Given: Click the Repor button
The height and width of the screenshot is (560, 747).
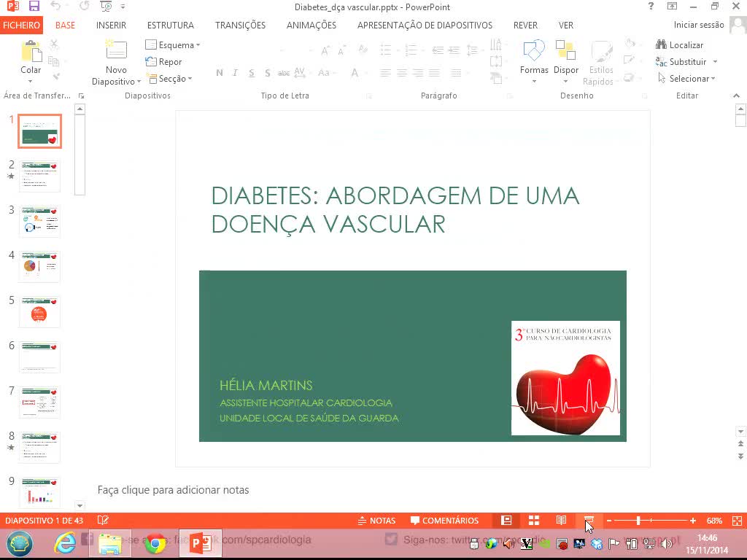Looking at the screenshot, I should point(164,61).
